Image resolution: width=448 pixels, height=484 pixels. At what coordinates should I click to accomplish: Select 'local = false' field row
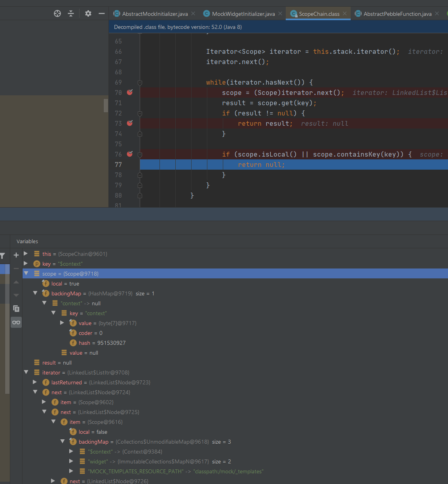(235, 432)
